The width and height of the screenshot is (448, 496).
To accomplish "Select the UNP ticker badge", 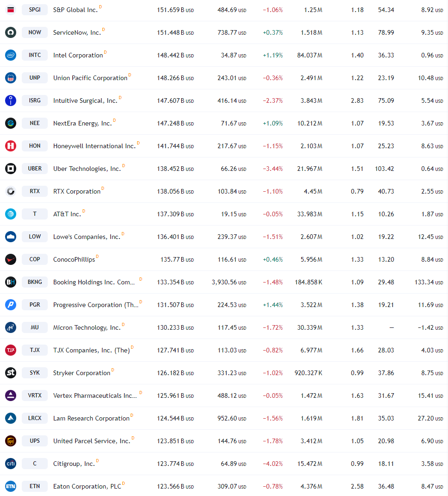I will [x=35, y=78].
